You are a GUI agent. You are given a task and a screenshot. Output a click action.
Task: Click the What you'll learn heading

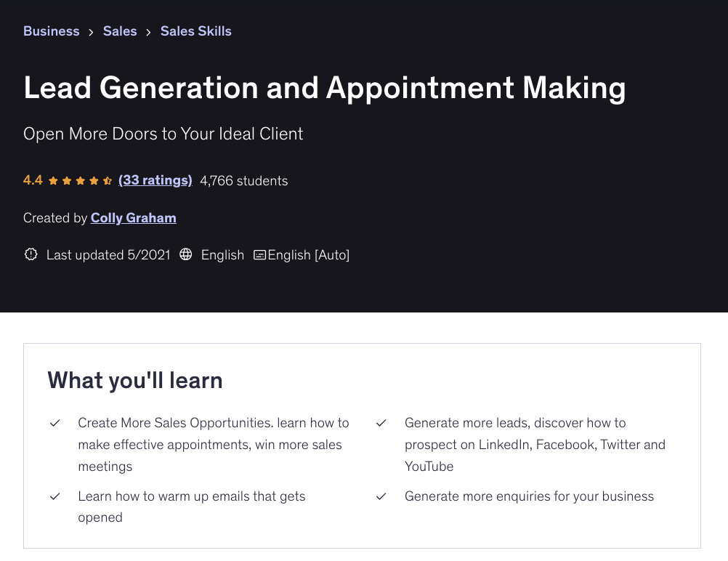pyautogui.click(x=135, y=380)
